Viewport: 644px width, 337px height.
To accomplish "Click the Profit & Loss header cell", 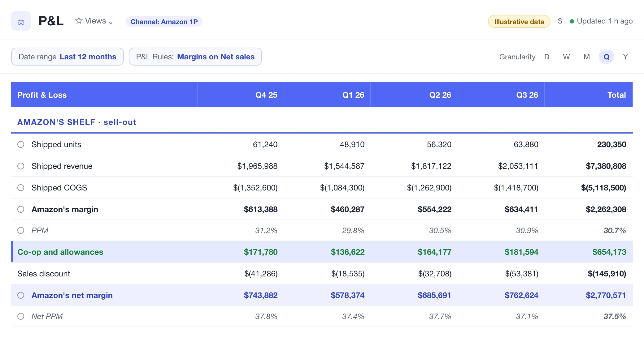I will [x=104, y=95].
